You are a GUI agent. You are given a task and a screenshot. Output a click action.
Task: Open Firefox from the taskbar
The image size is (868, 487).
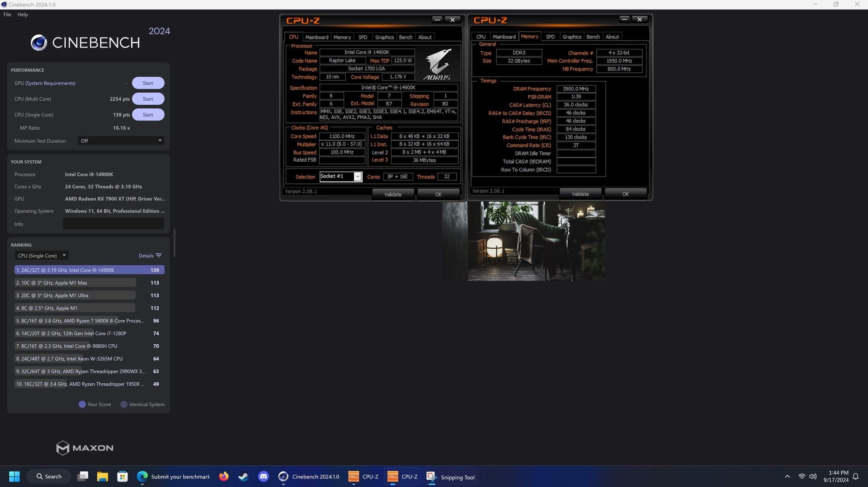tap(224, 477)
